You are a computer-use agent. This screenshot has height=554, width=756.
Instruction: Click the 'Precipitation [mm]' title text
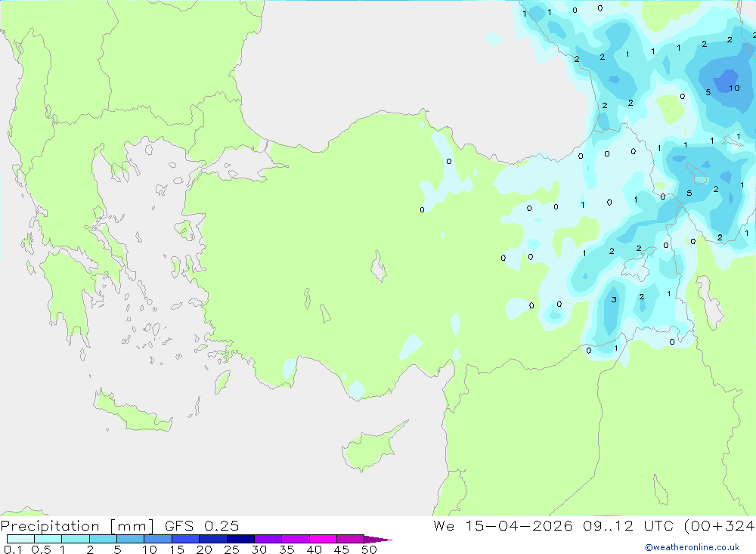coord(77,526)
